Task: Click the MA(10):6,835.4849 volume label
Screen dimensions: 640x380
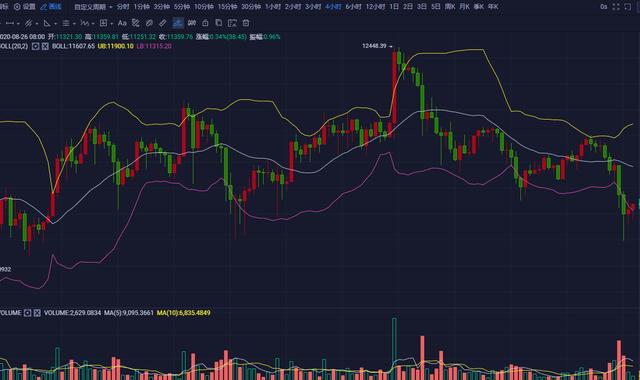Action: click(x=184, y=313)
